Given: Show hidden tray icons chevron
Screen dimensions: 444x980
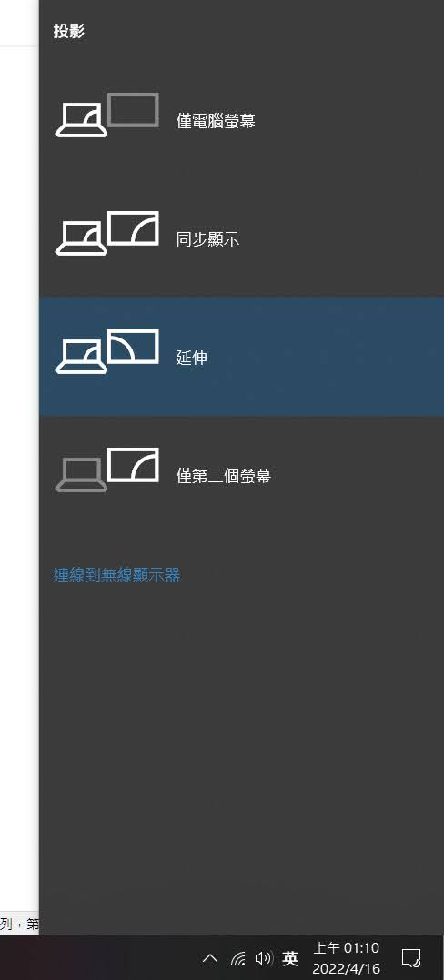Looking at the screenshot, I should coord(210,957).
